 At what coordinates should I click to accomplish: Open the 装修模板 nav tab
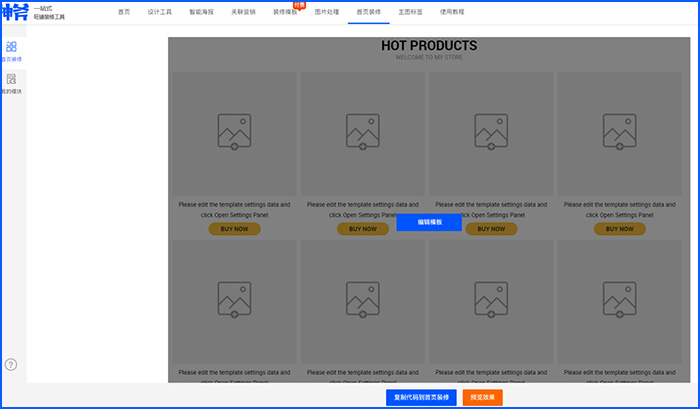285,12
